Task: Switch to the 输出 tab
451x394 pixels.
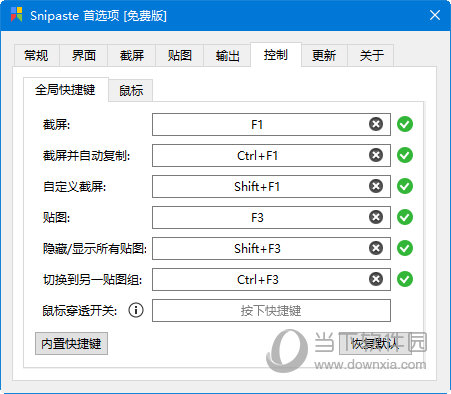Action: pos(227,55)
